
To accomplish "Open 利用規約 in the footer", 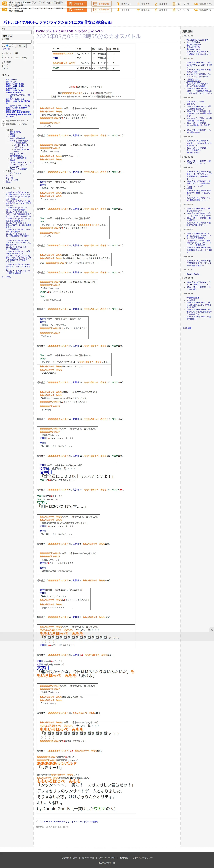I will click(124, 858).
